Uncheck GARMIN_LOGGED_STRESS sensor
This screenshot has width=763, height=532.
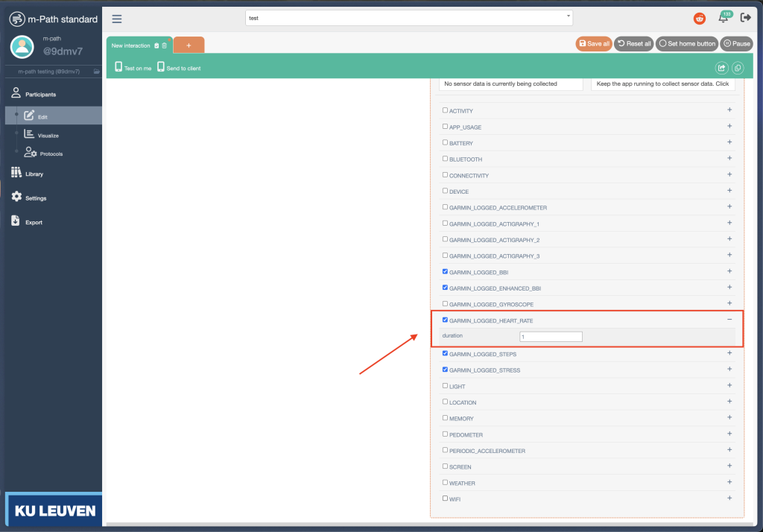[x=446, y=370]
